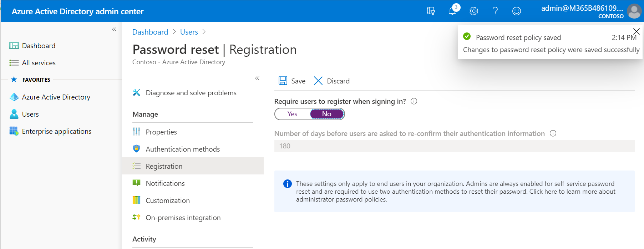Open the admin account avatar
The width and height of the screenshot is (644, 249).
point(634,11)
